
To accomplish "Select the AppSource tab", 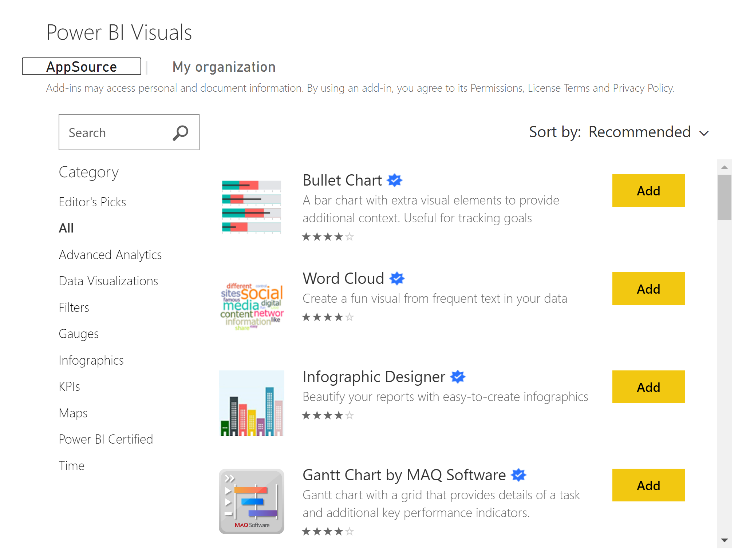I will (x=82, y=67).
